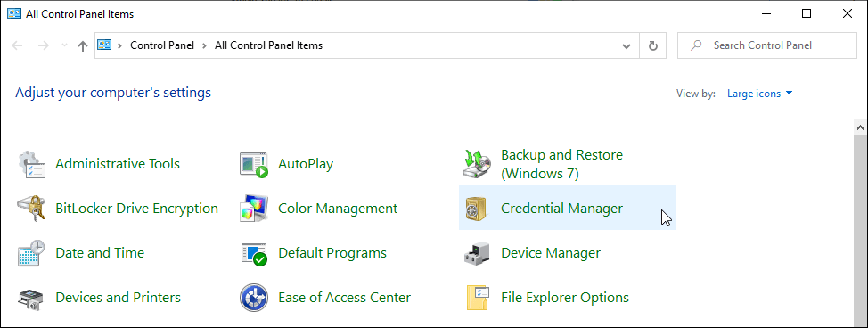Maximize the Control Panel window
This screenshot has height=328, width=868.
pos(807,14)
